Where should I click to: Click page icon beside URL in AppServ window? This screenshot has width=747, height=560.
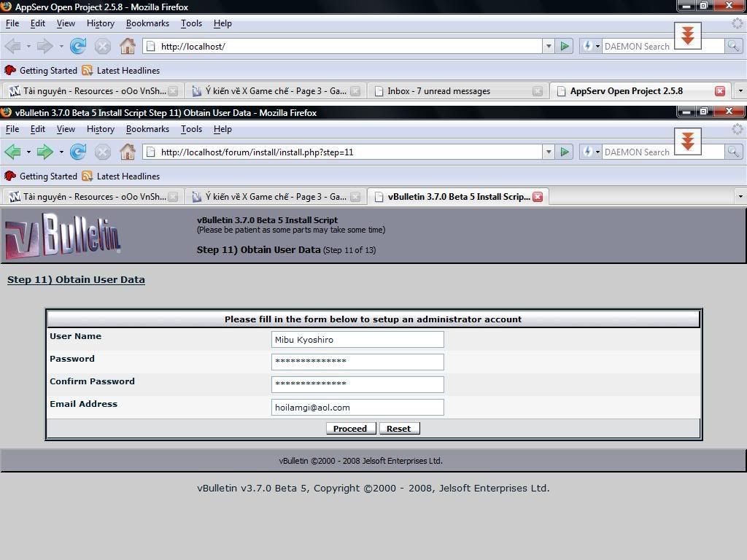[150, 46]
